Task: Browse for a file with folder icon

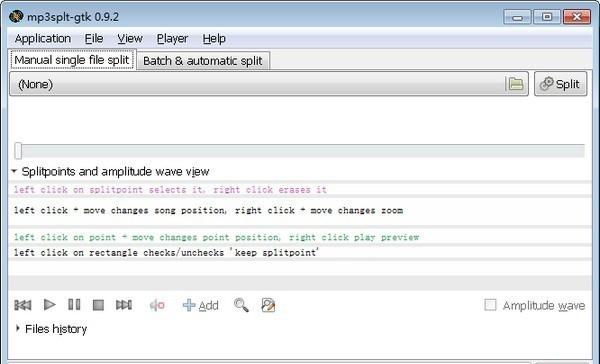Action: [516, 83]
